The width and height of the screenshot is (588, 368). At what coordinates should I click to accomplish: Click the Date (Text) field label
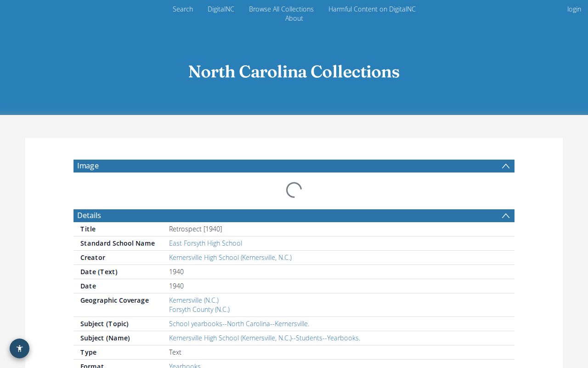click(99, 272)
